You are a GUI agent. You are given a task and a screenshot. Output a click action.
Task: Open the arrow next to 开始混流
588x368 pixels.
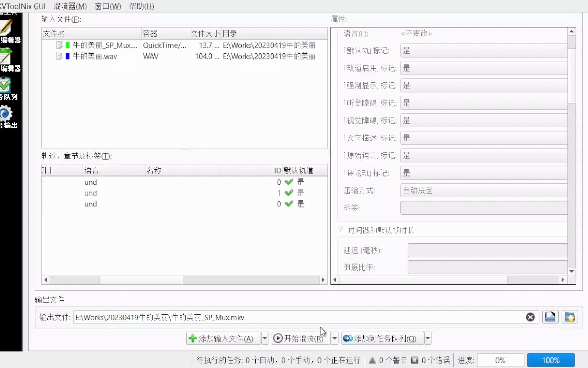tap(334, 338)
